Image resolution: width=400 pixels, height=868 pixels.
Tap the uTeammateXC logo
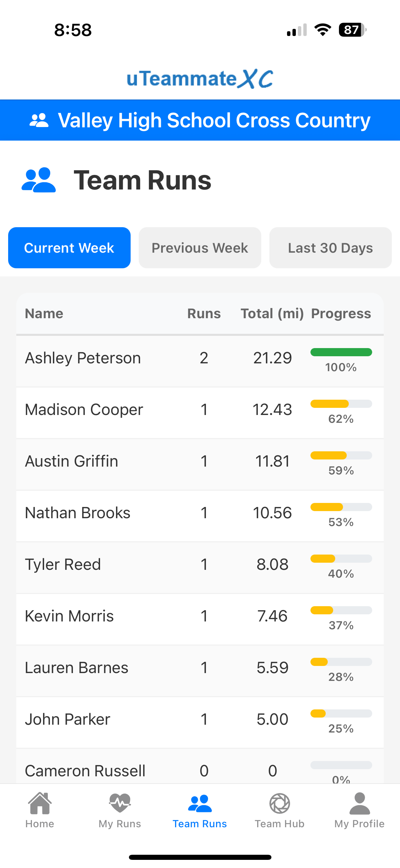click(x=200, y=79)
